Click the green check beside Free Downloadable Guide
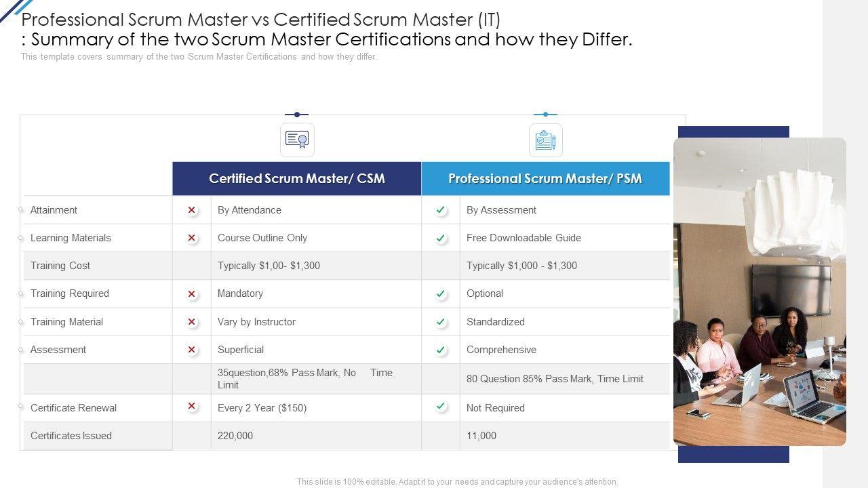The image size is (868, 488). [441, 238]
